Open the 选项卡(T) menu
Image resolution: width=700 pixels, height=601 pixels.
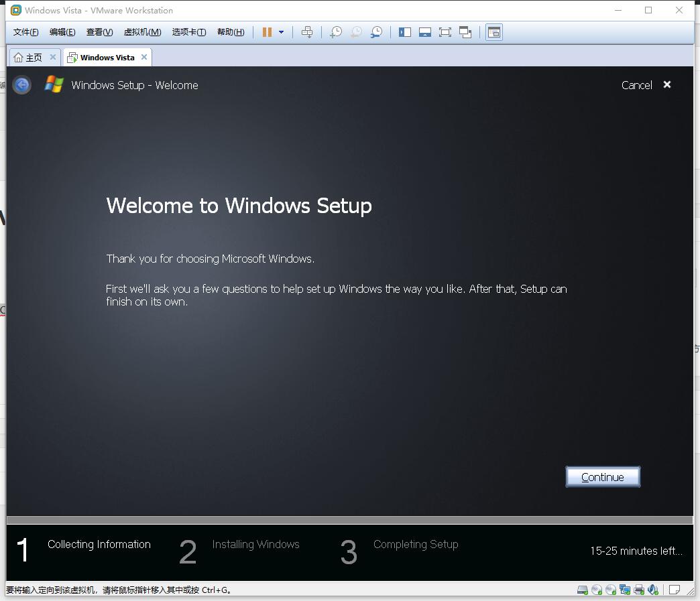(189, 32)
